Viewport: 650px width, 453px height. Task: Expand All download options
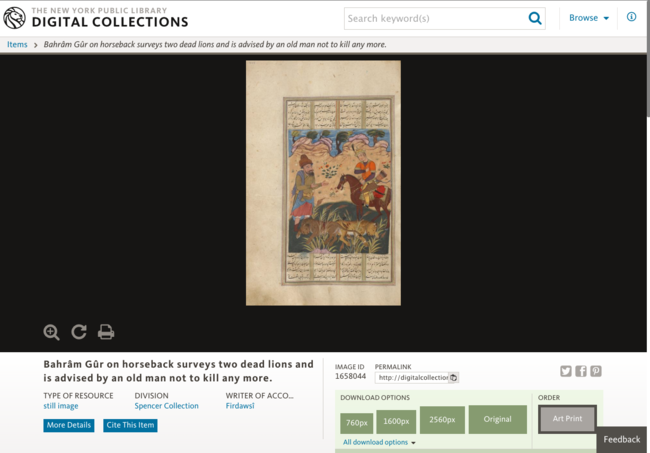coord(379,442)
